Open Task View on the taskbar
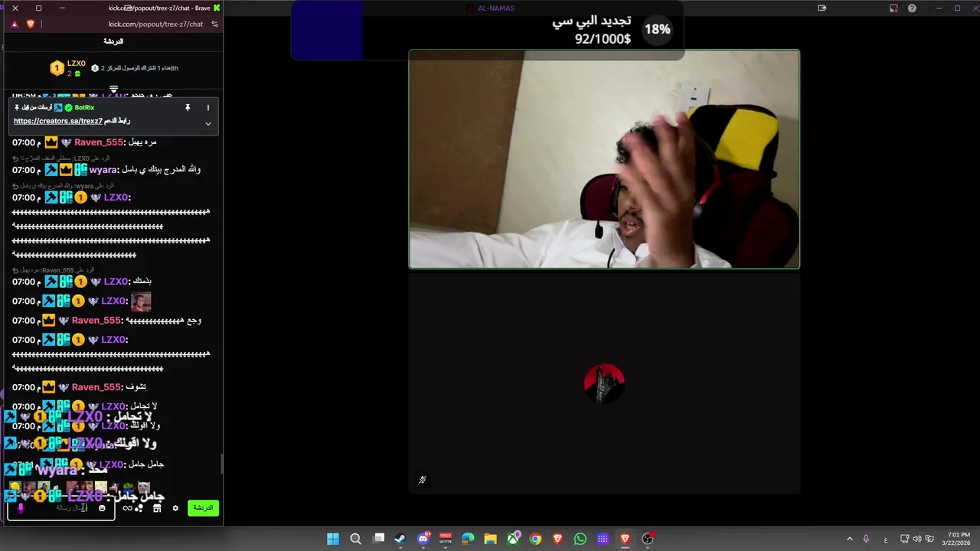This screenshot has height=551, width=980. coord(378,539)
